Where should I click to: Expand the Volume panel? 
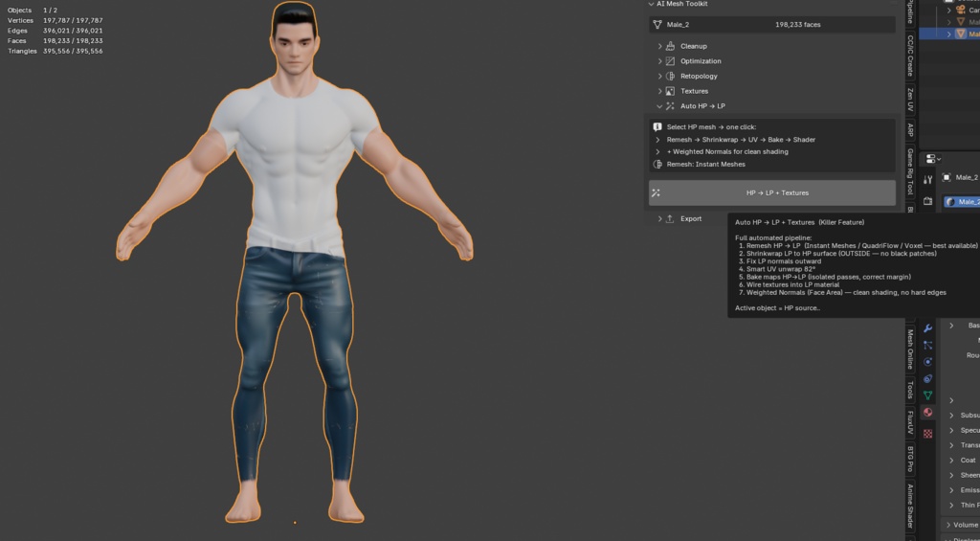click(x=948, y=525)
